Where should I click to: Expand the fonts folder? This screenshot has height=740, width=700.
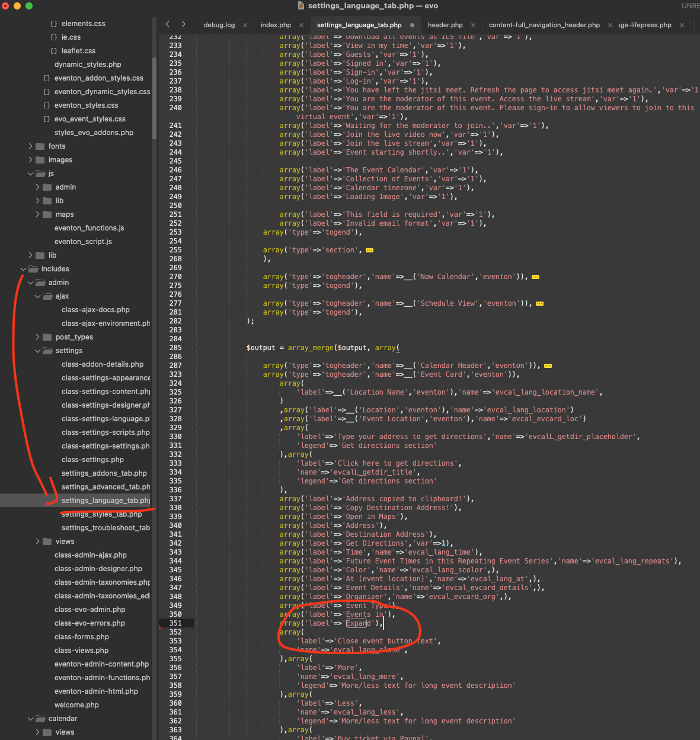pyautogui.click(x=31, y=146)
